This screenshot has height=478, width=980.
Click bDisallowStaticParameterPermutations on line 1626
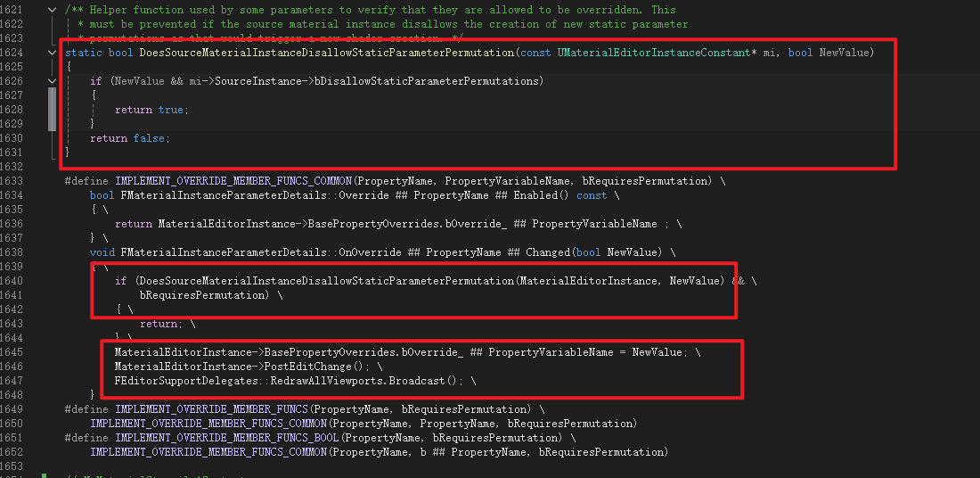click(427, 81)
